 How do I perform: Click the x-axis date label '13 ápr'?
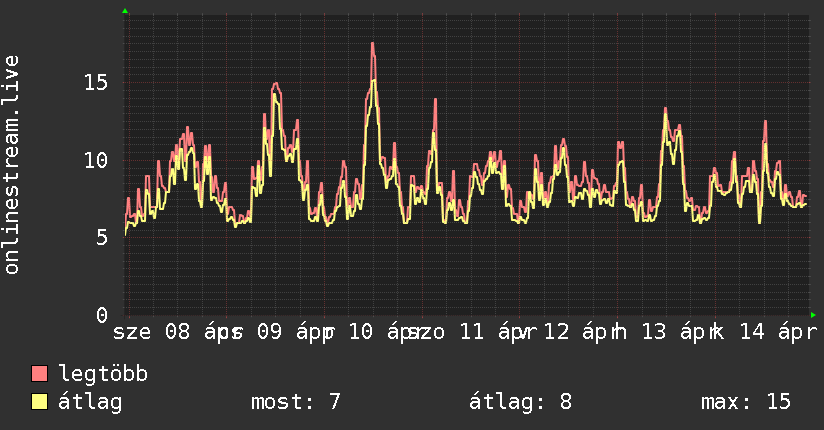click(x=680, y=332)
